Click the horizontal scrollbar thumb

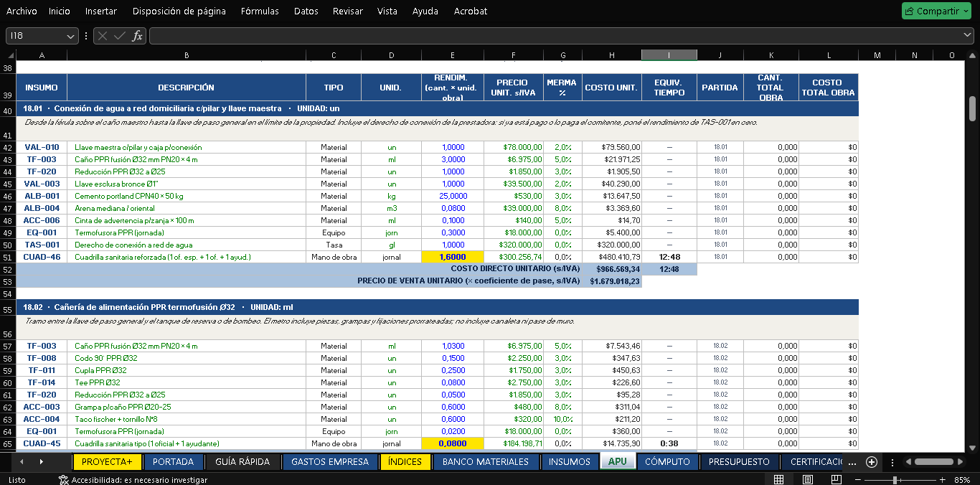[x=933, y=462]
